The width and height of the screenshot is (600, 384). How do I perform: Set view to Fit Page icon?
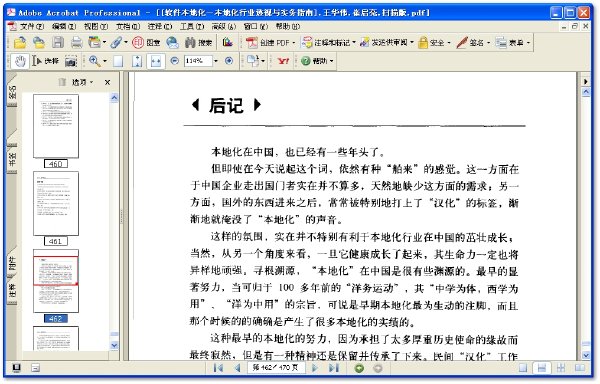tap(137, 61)
